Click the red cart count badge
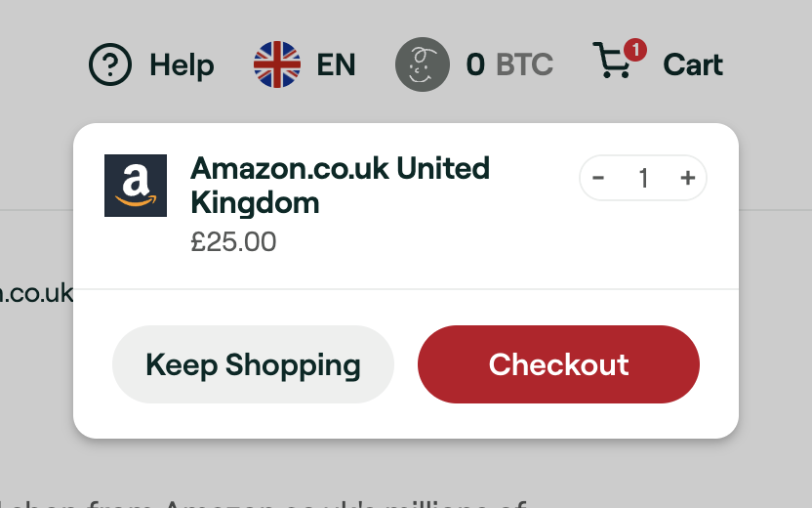 click(x=635, y=50)
